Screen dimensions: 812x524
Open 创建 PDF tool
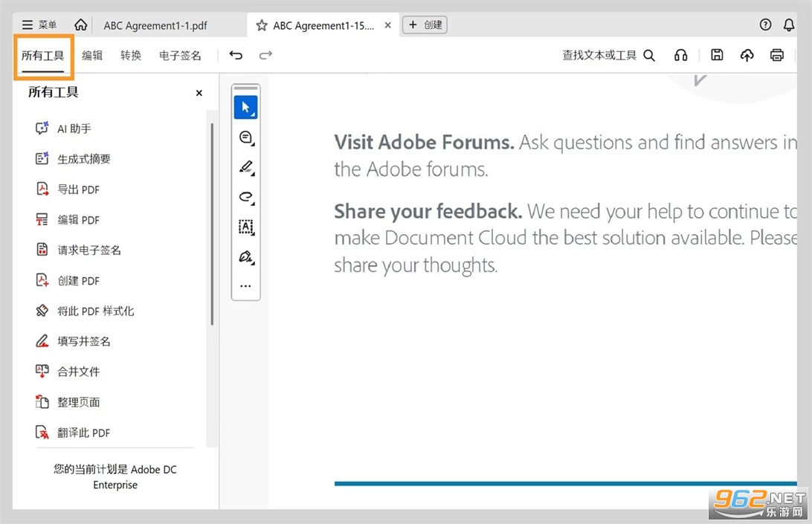[x=68, y=281]
